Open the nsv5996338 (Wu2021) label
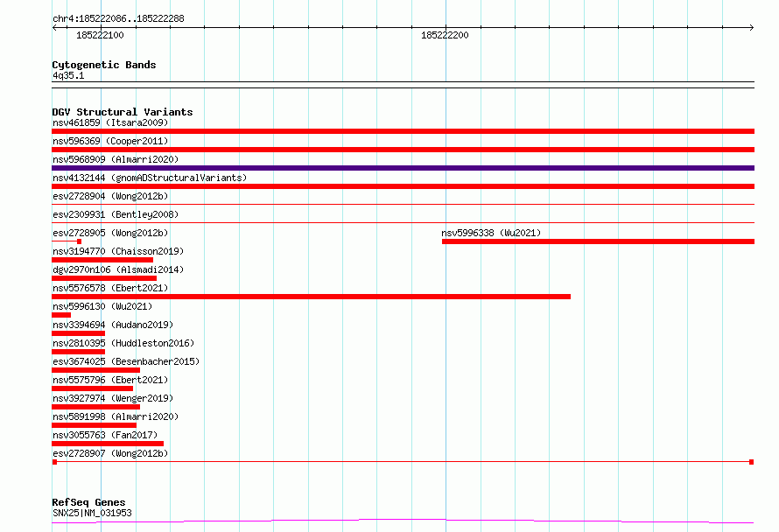The width and height of the screenshot is (779, 532). pyautogui.click(x=491, y=233)
